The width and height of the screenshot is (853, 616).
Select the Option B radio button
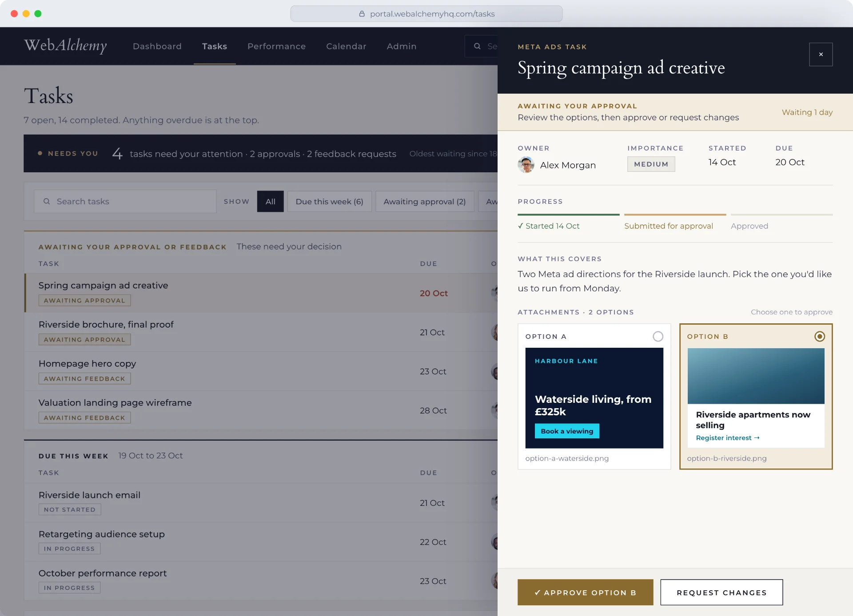(x=820, y=336)
